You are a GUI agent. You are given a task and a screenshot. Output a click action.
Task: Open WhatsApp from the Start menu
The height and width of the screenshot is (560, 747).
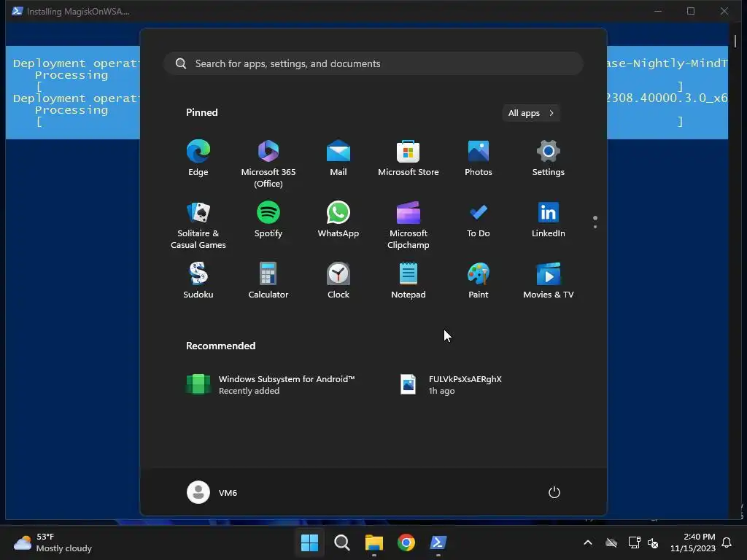338,219
